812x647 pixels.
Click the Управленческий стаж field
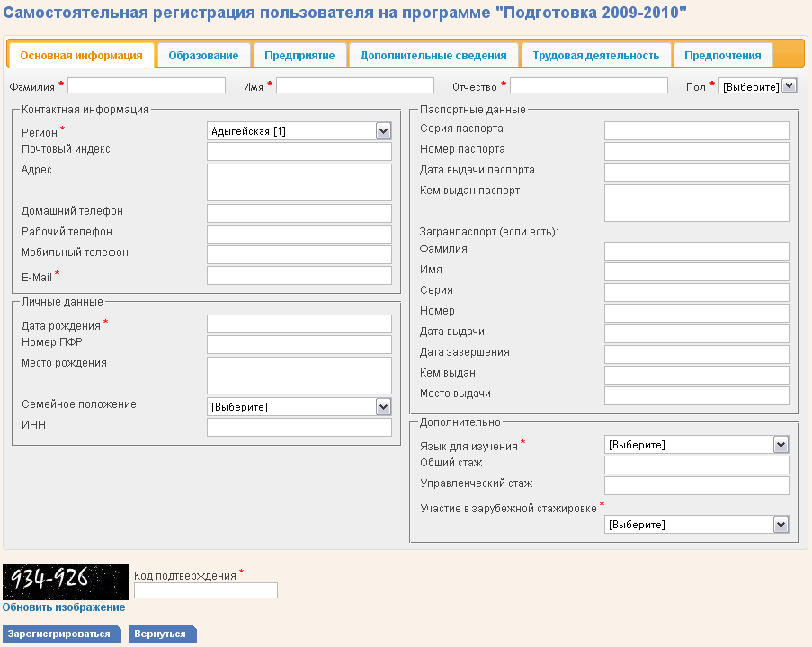pos(697,485)
